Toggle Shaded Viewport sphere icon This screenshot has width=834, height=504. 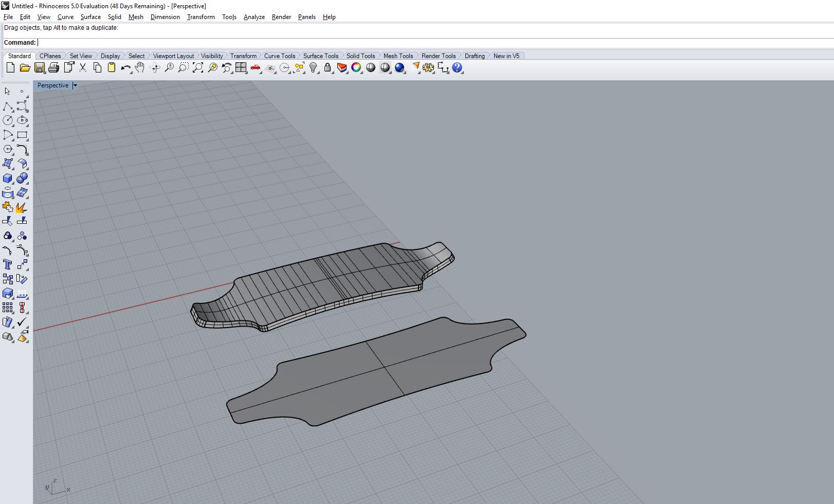coord(371,67)
